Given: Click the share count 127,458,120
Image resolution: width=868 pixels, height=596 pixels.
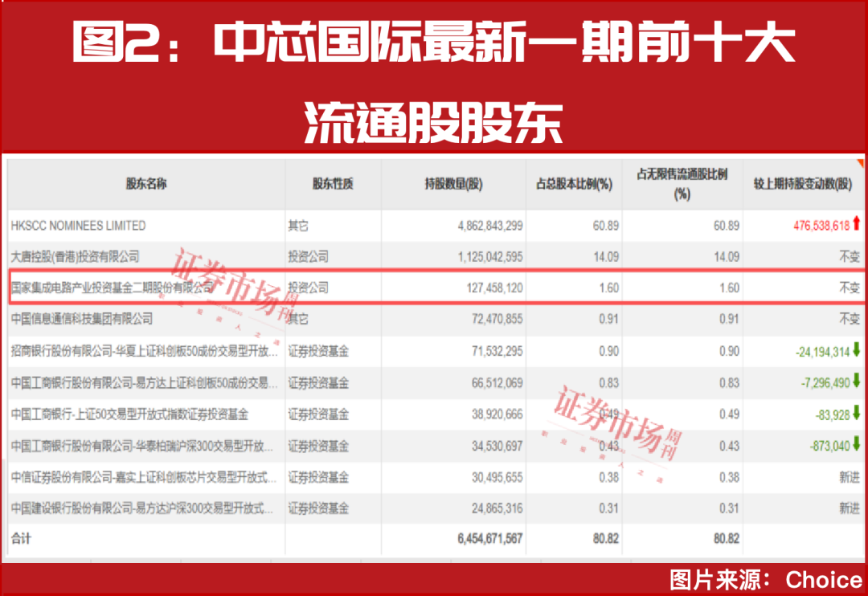Looking at the screenshot, I should 494,288.
